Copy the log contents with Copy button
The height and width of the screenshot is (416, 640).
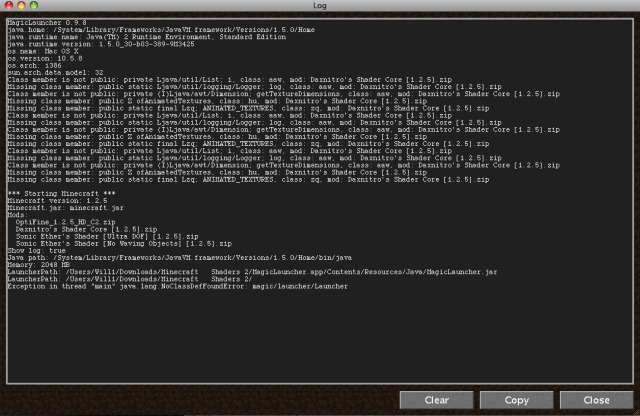[x=516, y=400]
